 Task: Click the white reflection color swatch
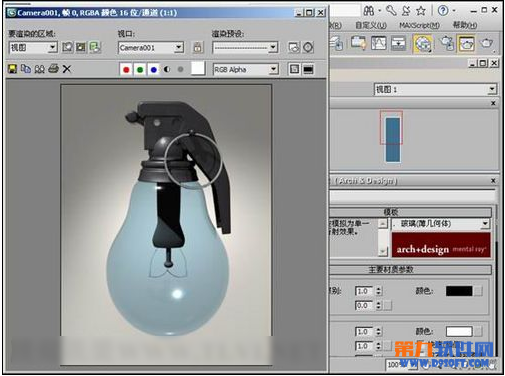click(x=459, y=331)
